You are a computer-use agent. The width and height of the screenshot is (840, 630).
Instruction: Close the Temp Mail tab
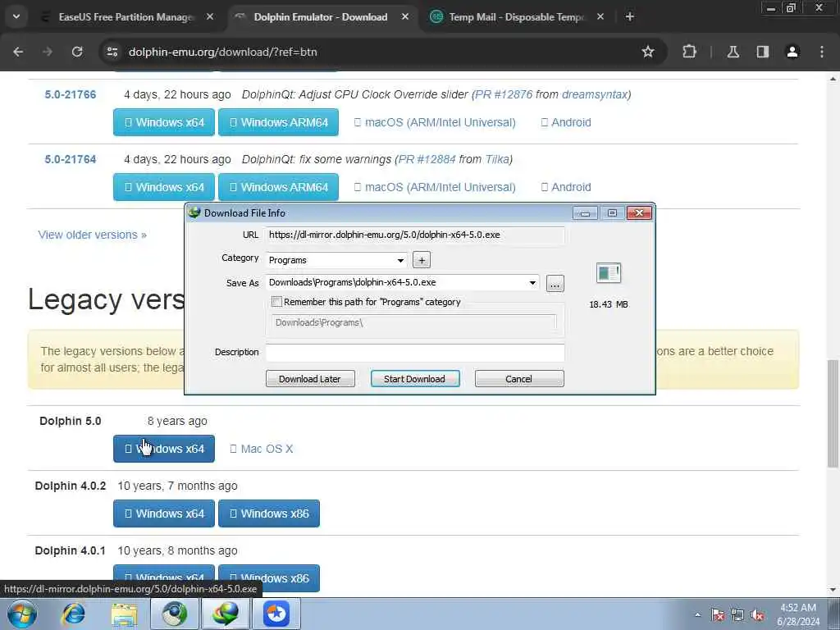600,17
